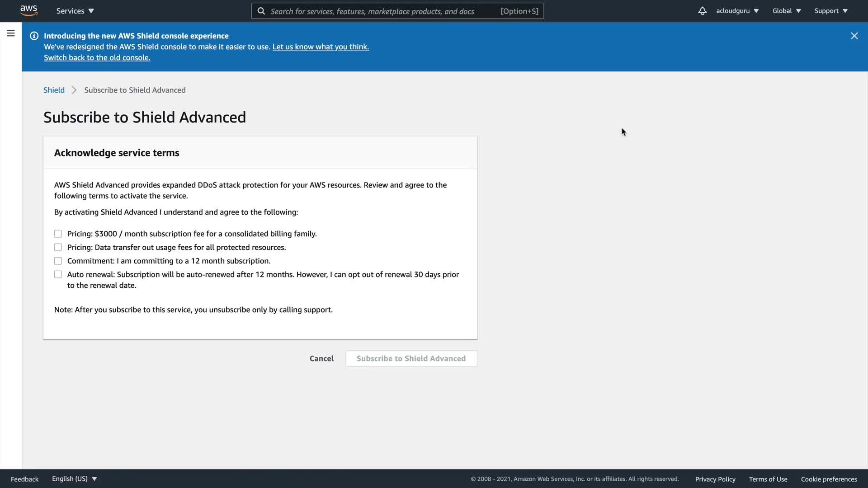Click the AWS logo home icon
This screenshot has width=868, height=488.
tap(28, 10)
